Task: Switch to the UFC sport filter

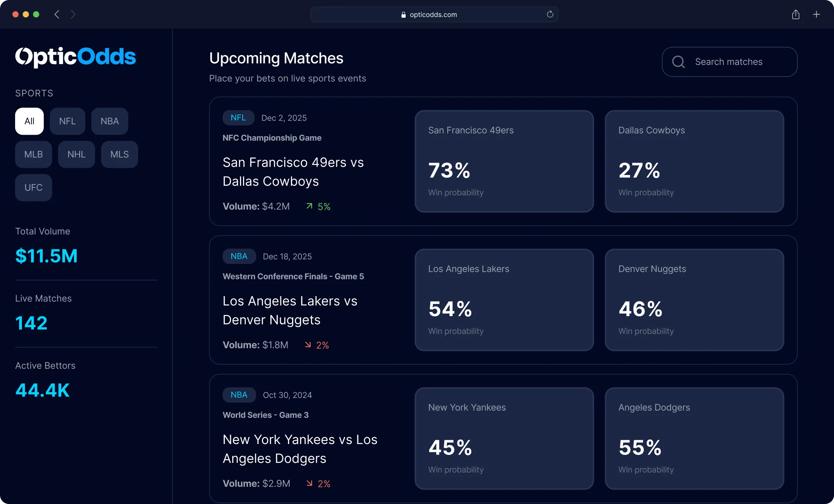Action: click(34, 187)
